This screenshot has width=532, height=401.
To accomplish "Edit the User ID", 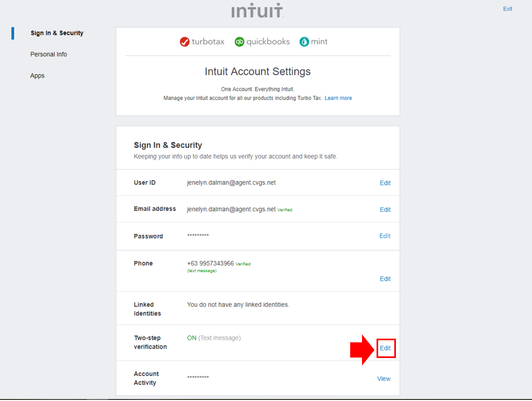I will tap(385, 183).
